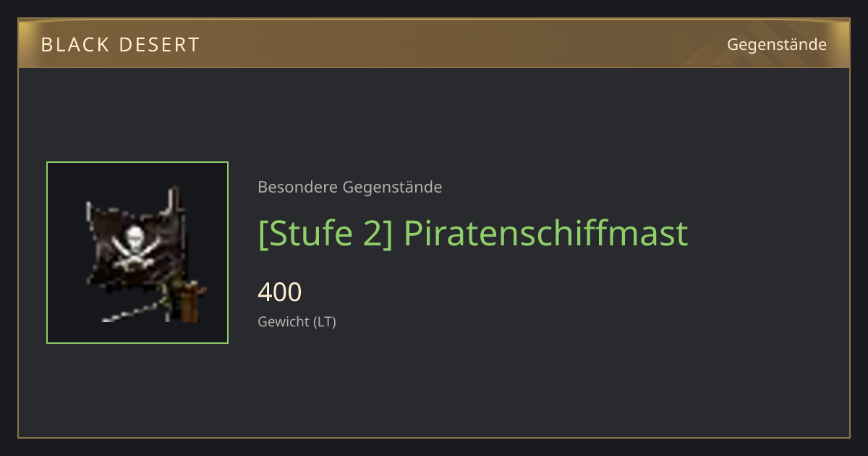Open the BLACK DESERT logo text

point(120,45)
